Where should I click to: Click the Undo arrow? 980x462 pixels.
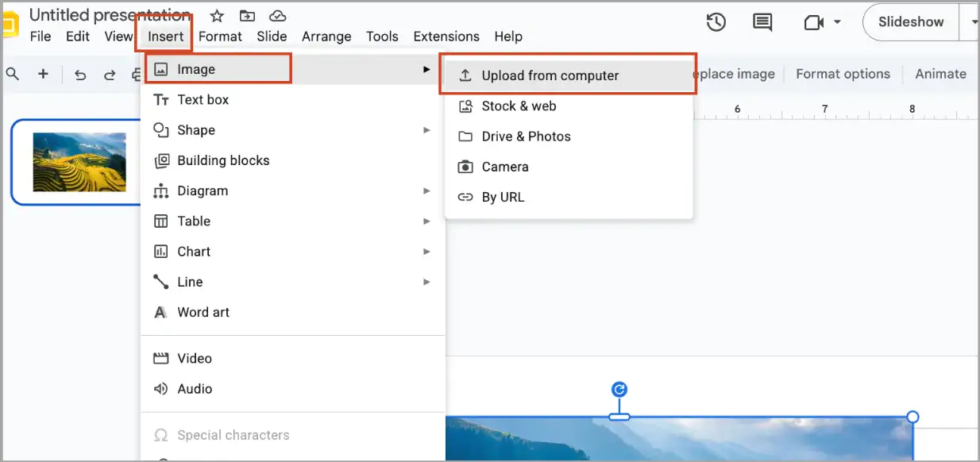click(x=80, y=75)
